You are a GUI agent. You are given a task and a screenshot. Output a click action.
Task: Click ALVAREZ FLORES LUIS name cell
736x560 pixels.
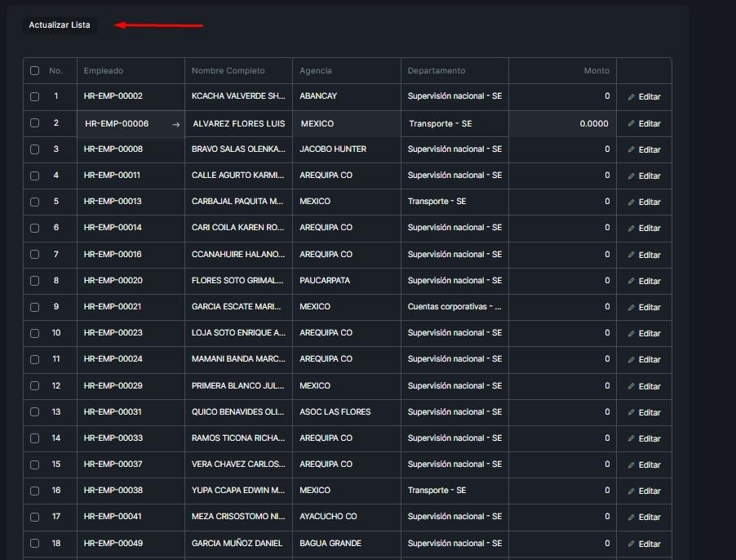238,124
